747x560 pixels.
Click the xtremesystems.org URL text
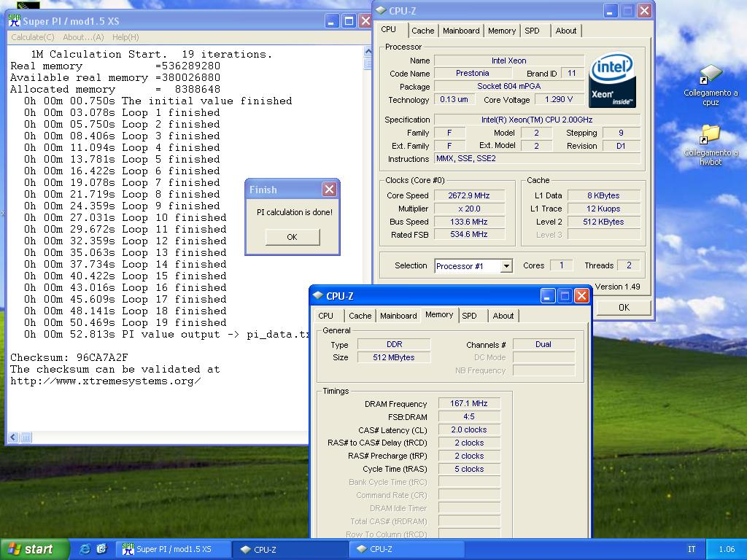pyautogui.click(x=105, y=381)
